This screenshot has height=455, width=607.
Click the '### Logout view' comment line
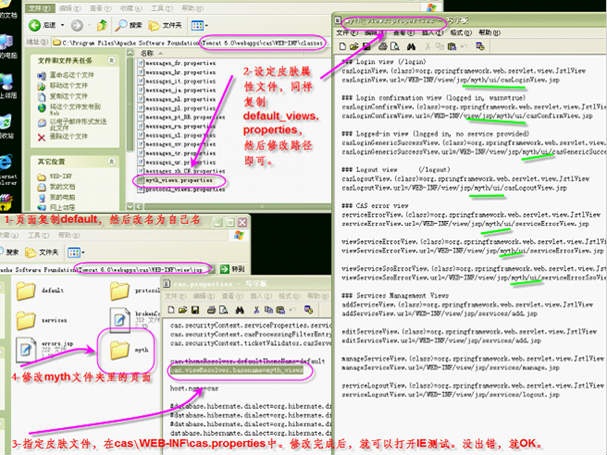(x=396, y=170)
